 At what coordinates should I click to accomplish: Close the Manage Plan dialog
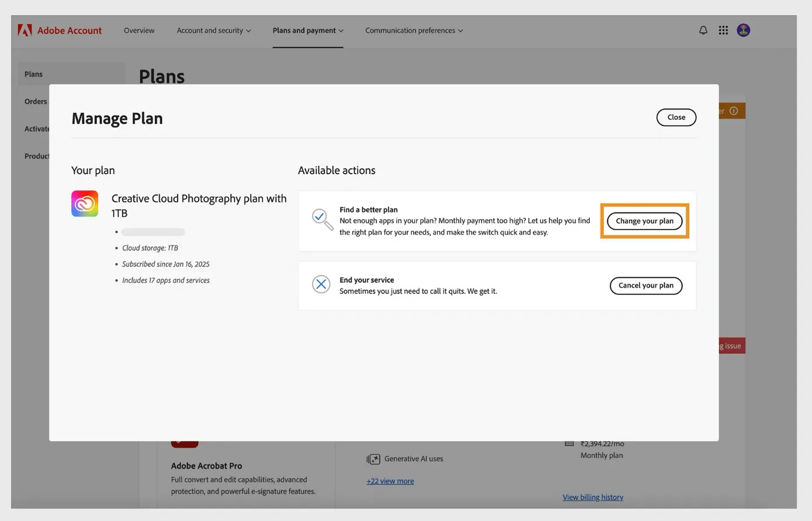[676, 117]
